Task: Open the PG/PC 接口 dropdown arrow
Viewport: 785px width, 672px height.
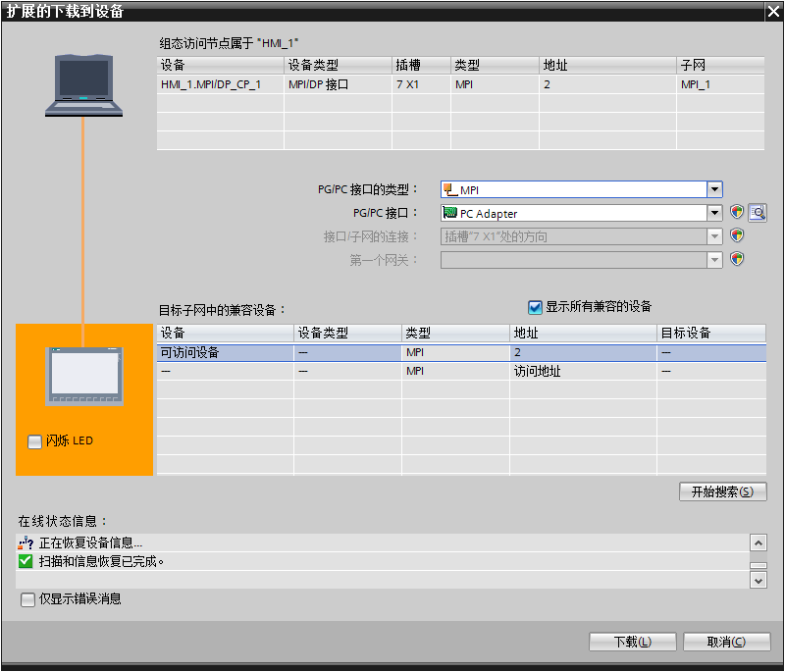Action: (x=714, y=213)
